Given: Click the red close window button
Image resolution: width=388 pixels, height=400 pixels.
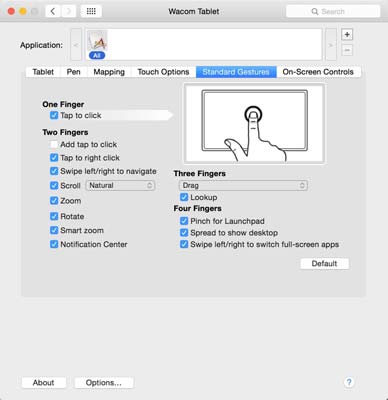Looking at the screenshot, I should point(11,11).
